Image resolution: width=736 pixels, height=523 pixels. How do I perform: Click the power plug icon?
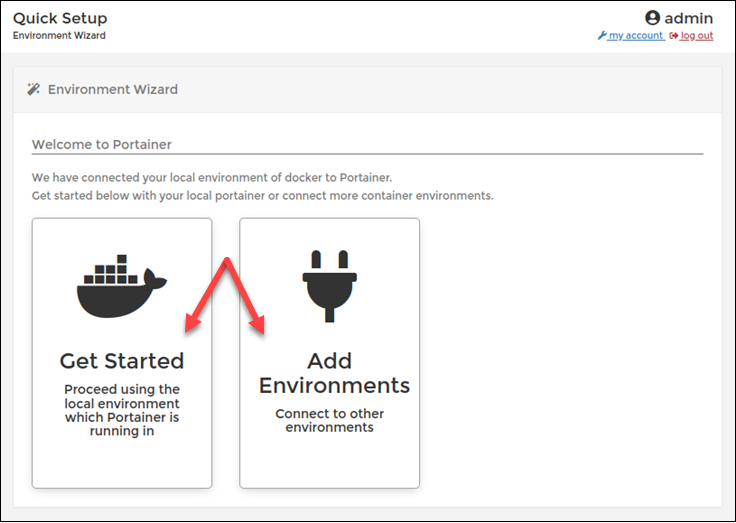pos(330,286)
